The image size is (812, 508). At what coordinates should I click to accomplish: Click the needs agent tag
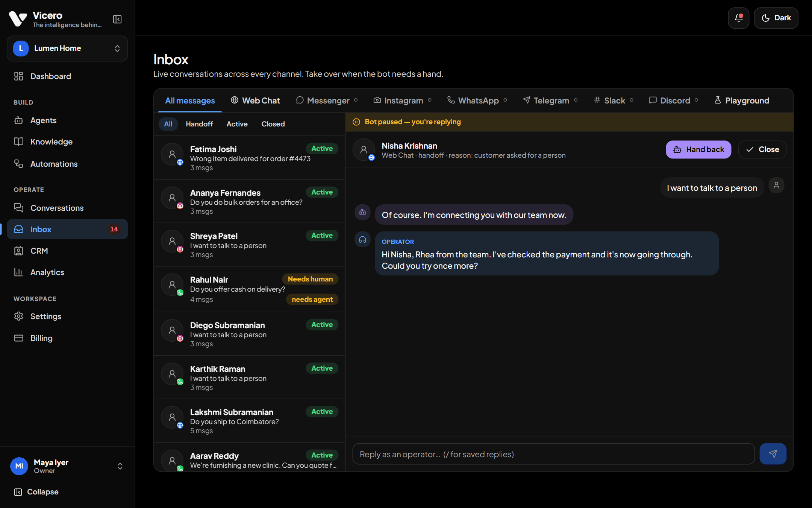tap(312, 300)
